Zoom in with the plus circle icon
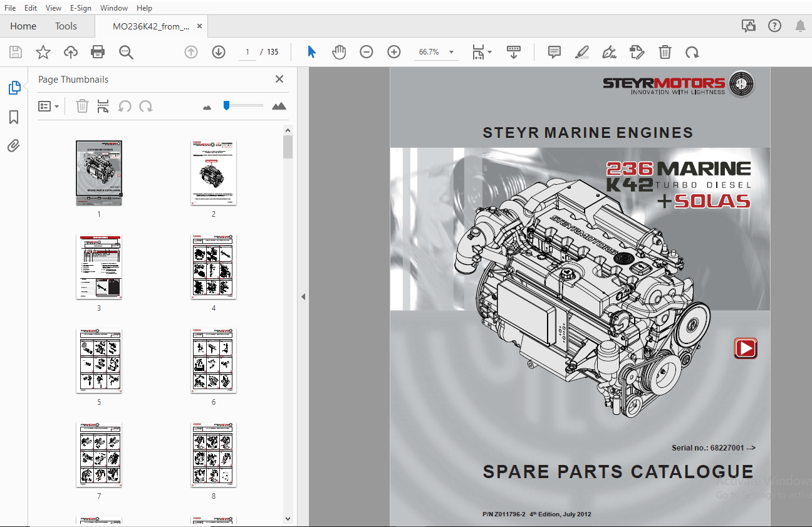This screenshot has height=527, width=812. (x=394, y=52)
